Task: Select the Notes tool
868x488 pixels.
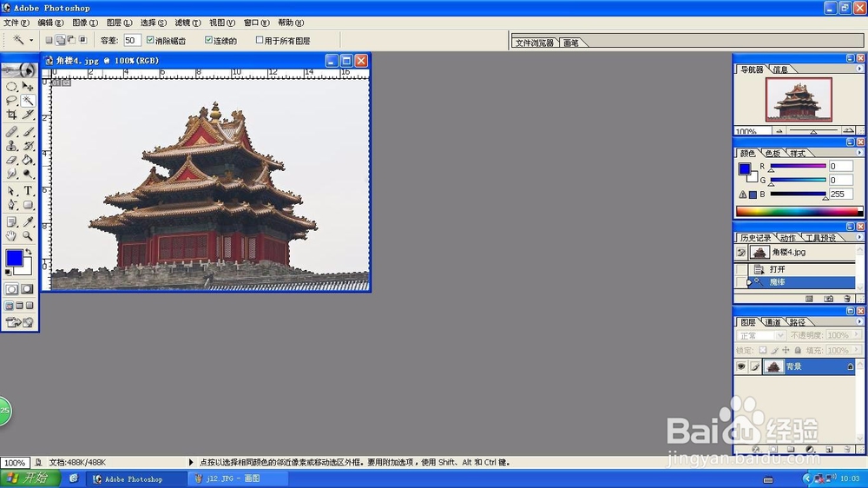Action: (11, 222)
